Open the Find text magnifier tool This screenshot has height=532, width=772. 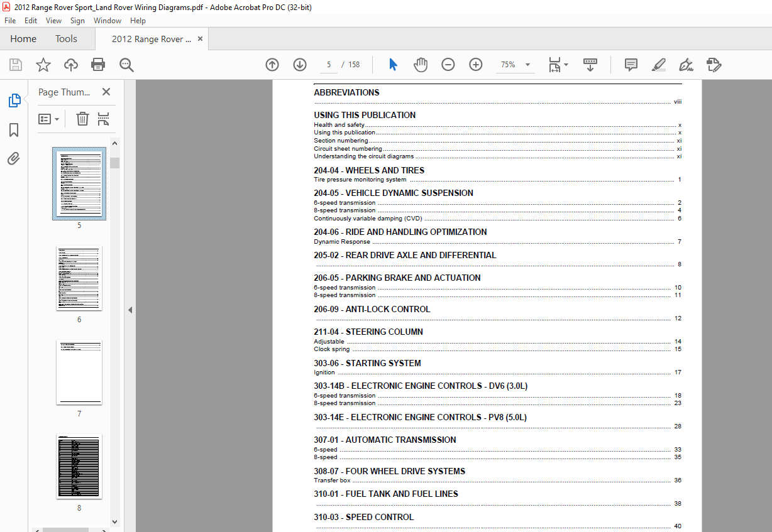click(x=126, y=65)
